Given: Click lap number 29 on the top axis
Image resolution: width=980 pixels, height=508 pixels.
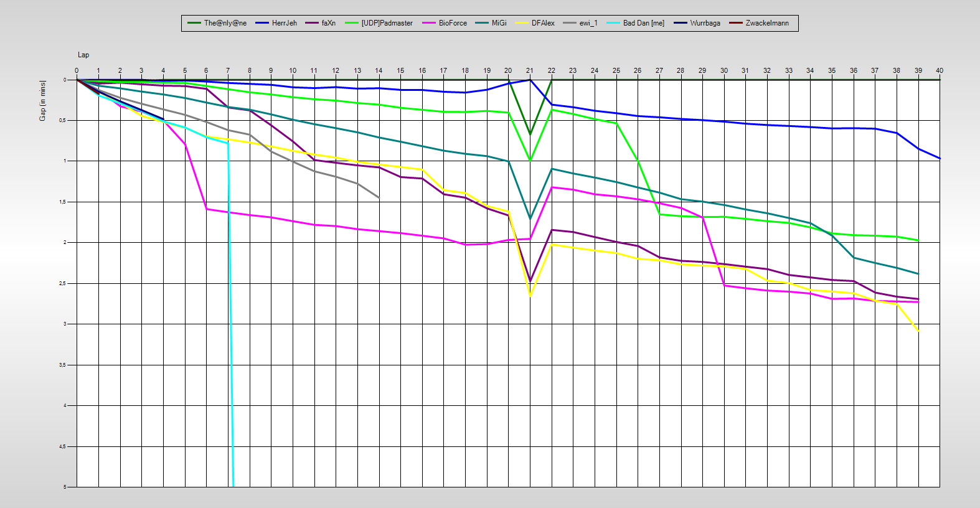Looking at the screenshot, I should coord(702,70).
